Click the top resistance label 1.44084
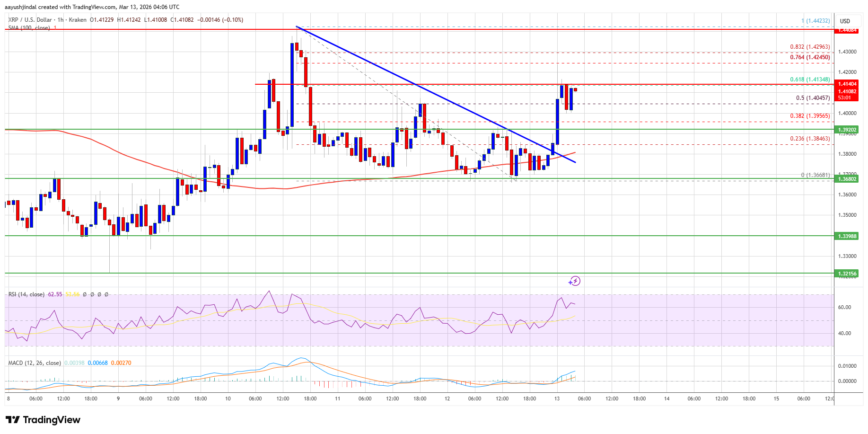This screenshot has width=868, height=434. 847,30
